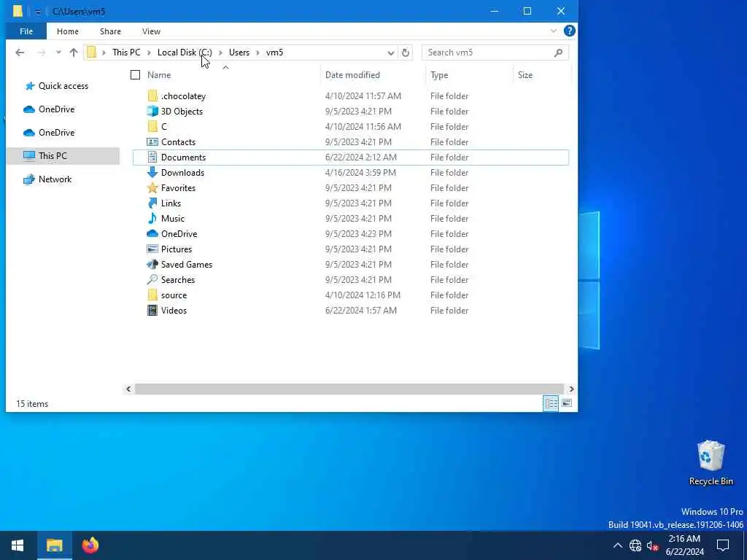Click the scroll left arrow
The width and height of the screenshot is (747, 560).
pyautogui.click(x=128, y=389)
